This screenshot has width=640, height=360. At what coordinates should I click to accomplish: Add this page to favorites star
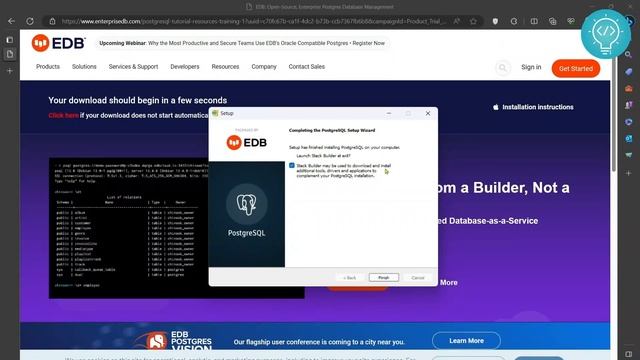473,21
